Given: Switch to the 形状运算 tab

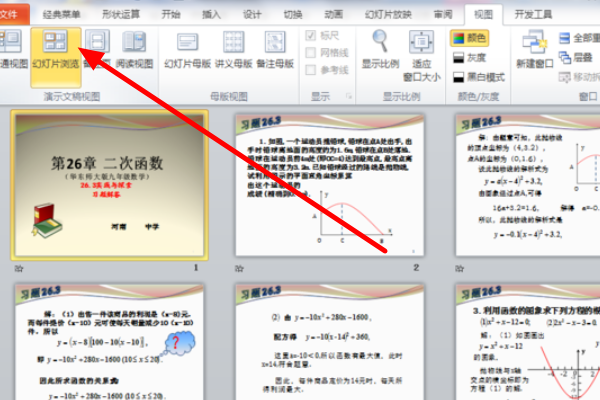Looking at the screenshot, I should [121, 15].
